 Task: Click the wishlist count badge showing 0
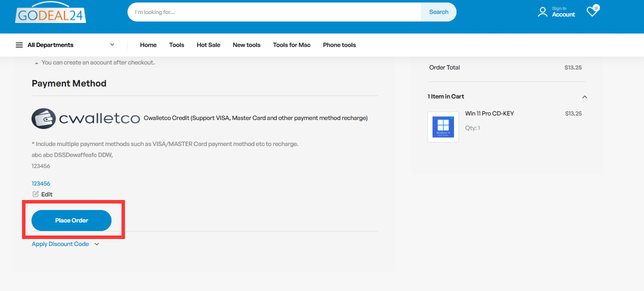596,8
